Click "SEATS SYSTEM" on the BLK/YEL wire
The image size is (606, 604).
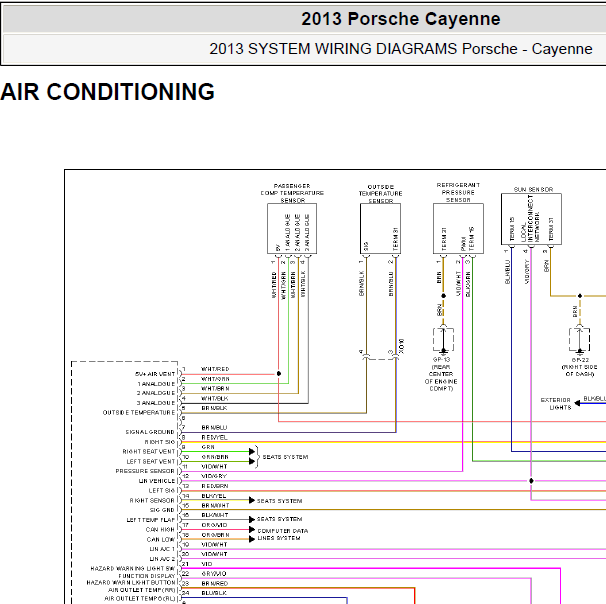(279, 501)
